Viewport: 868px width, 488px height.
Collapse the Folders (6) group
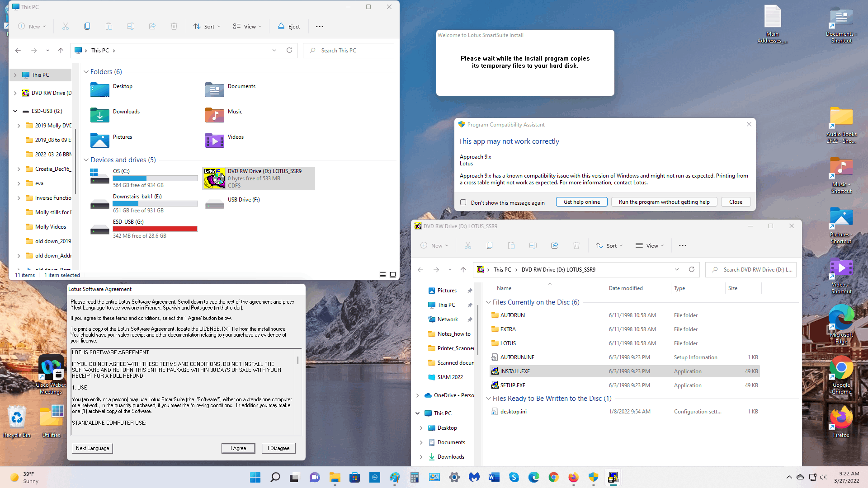[86, 72]
